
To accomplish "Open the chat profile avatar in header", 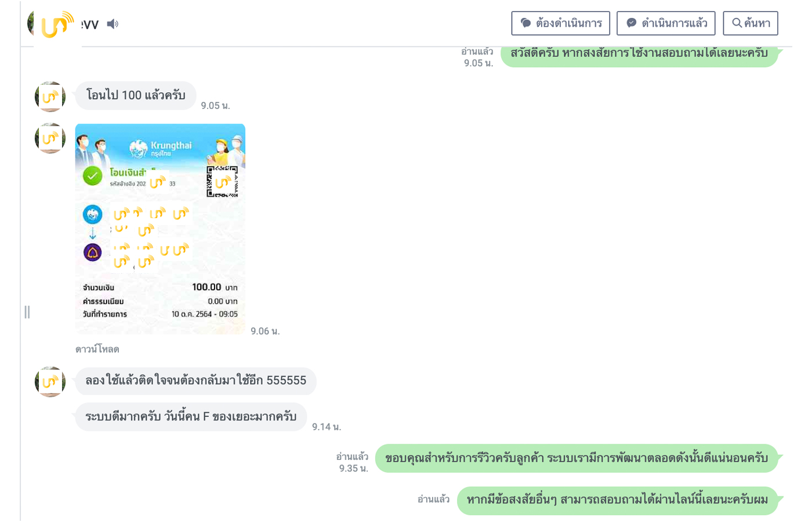I will 51,24.
